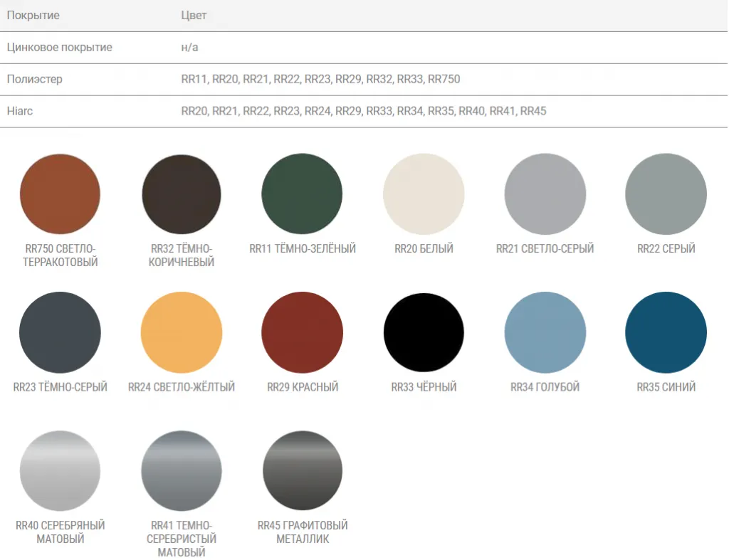Choose the RR45 graphite metallic swatch
This screenshot has width=729, height=560.
(303, 471)
